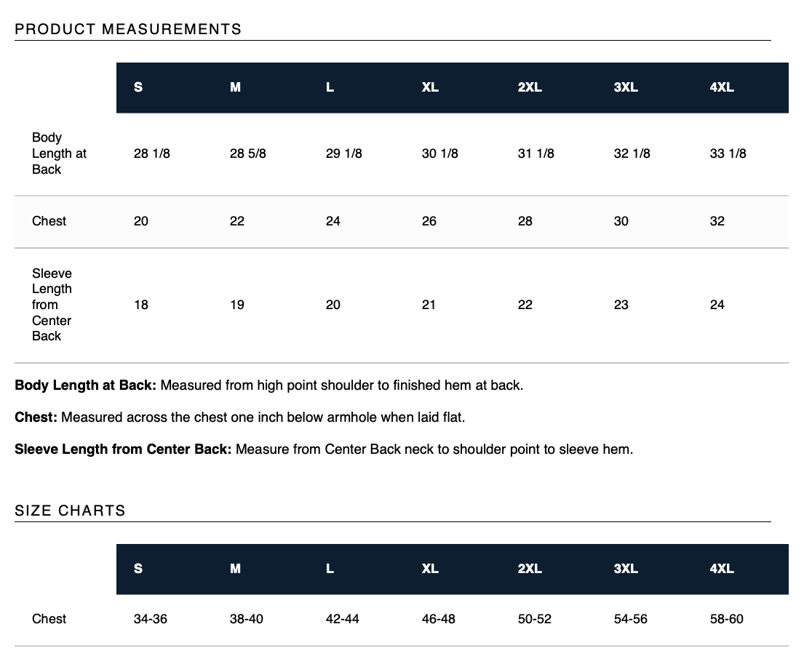The width and height of the screenshot is (812, 672).
Task: Select the XL header in Product Measurements table
Action: [x=430, y=87]
